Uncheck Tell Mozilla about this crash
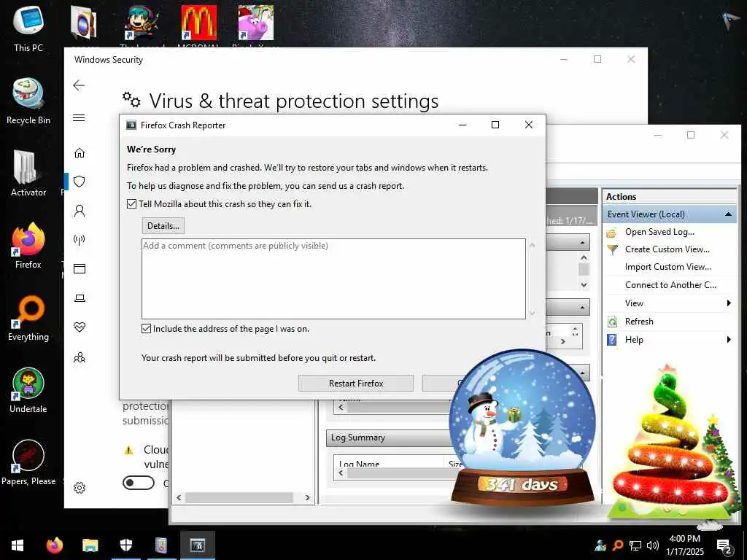Viewport: 747px width, 560px height. (x=131, y=204)
